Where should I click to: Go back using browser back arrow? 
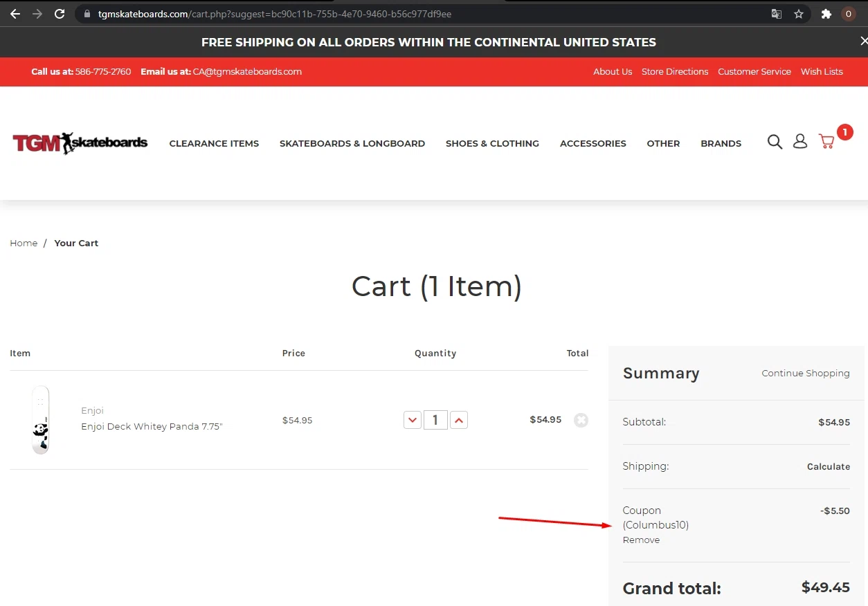pos(15,14)
